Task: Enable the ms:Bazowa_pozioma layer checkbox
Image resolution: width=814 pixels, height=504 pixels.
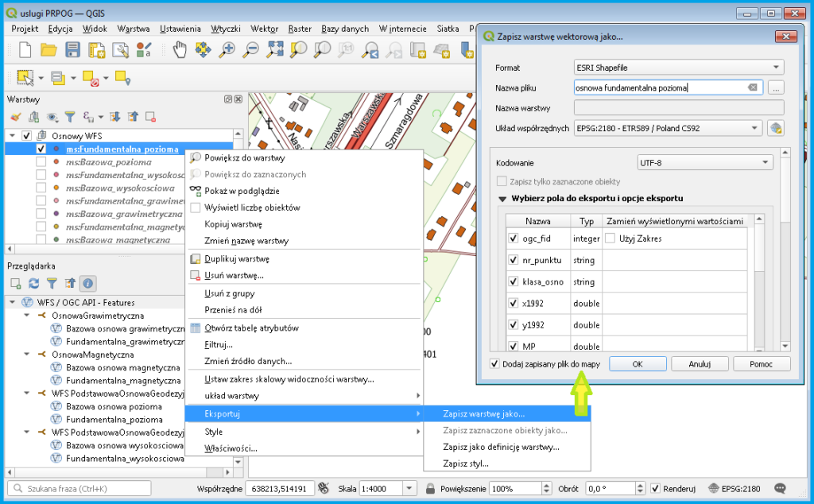Action: tap(41, 161)
